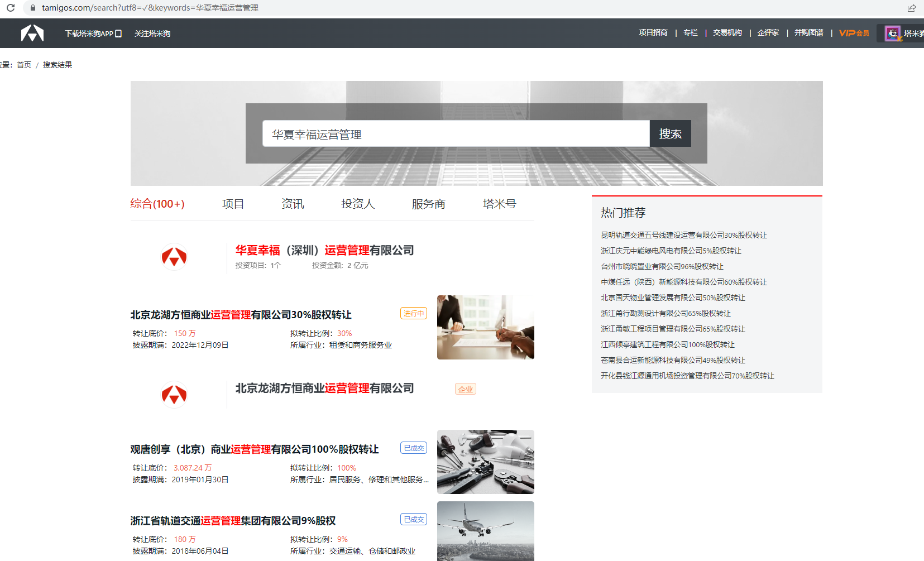Click the 搜索结果 breadcrumb text
This screenshot has height=561, width=924.
[x=58, y=65]
